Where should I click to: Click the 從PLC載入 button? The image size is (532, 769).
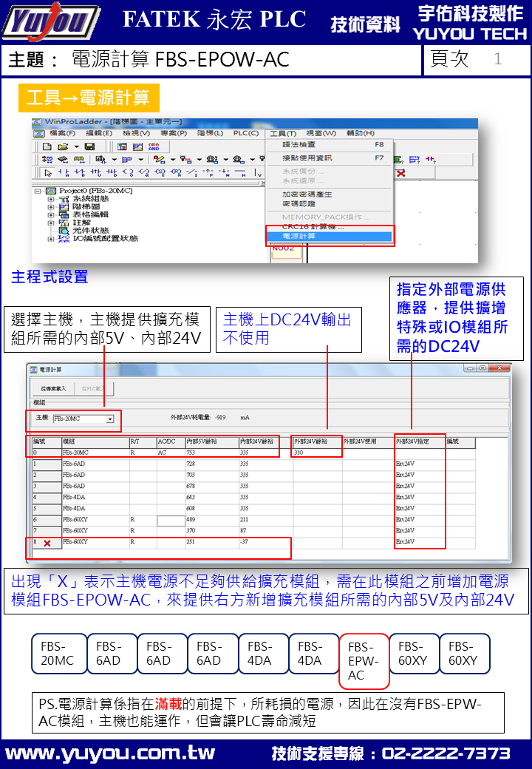pyautogui.click(x=94, y=389)
